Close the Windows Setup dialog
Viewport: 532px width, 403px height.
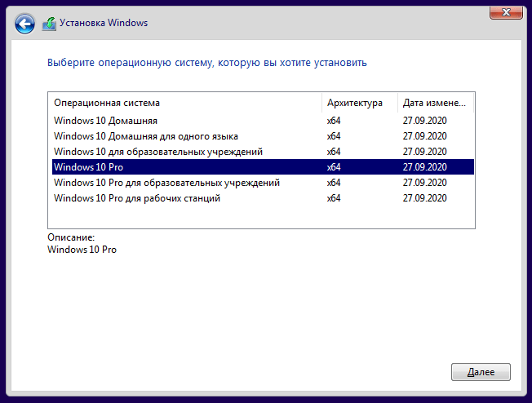[506, 12]
